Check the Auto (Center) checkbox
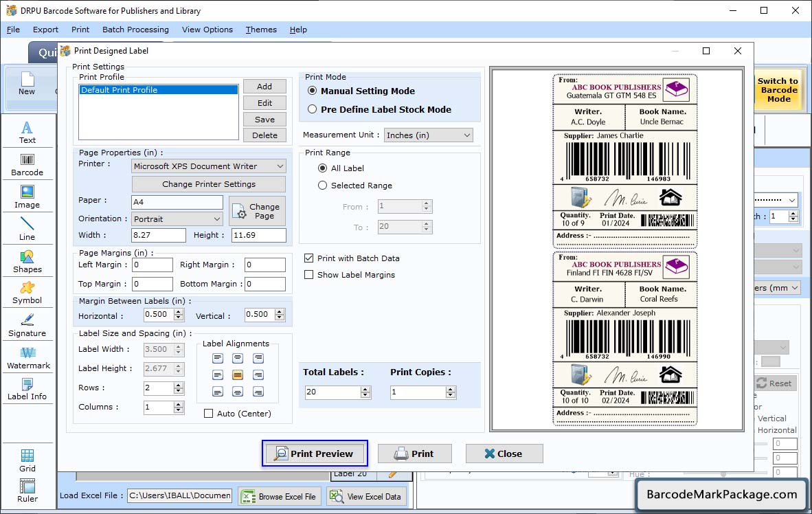812x514 pixels. (209, 414)
